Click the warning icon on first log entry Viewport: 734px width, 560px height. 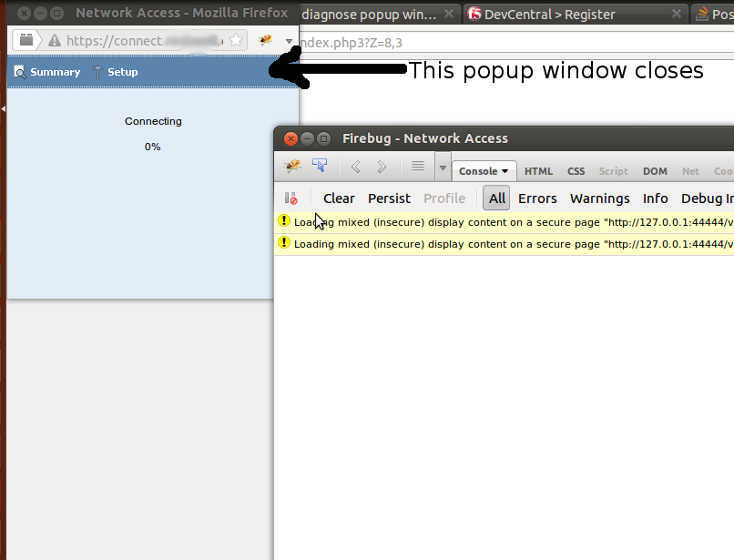(x=283, y=221)
